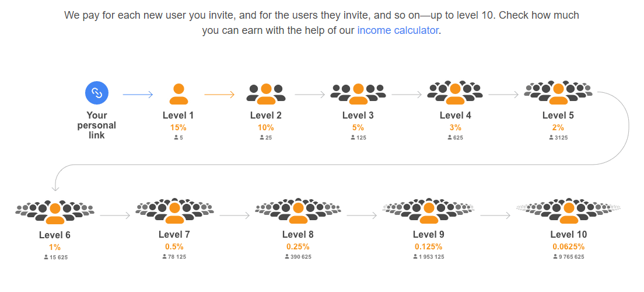Select the Level 5 group icon
The image size is (644, 292).
(x=558, y=93)
